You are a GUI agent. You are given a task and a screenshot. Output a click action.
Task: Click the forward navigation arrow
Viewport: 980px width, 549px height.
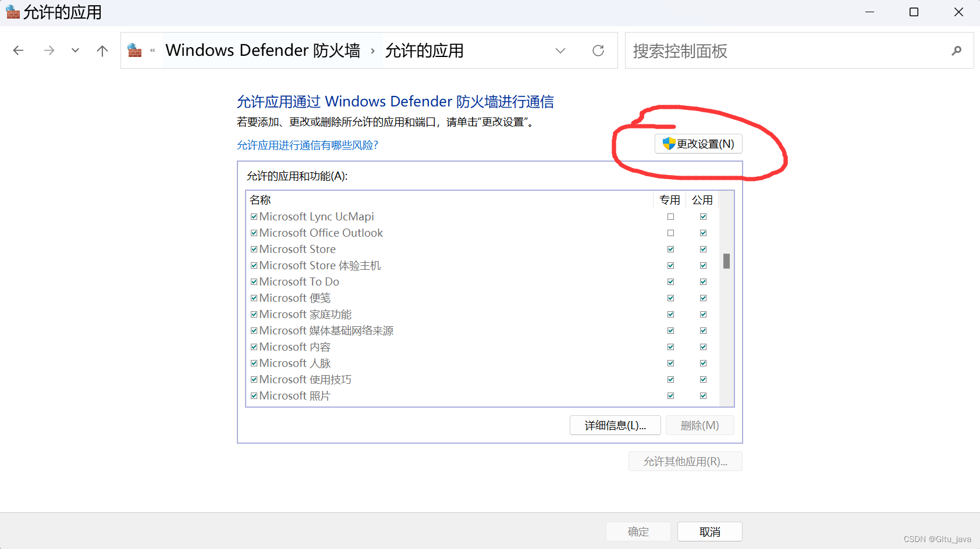point(49,51)
